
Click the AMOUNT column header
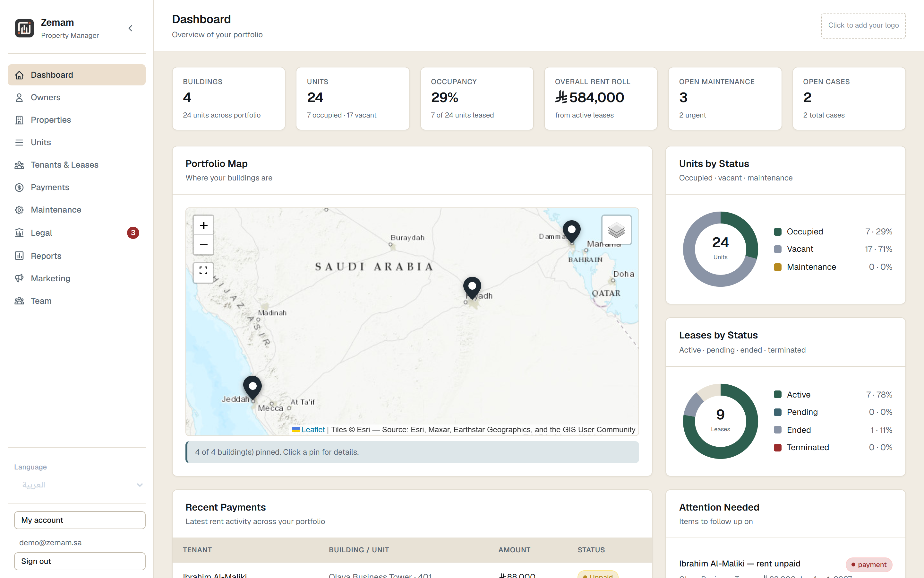click(514, 550)
